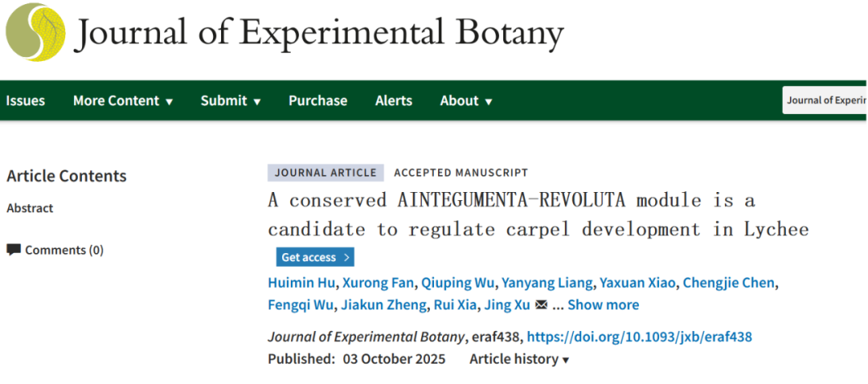Open the Comments (0) section
The width and height of the screenshot is (868, 384).
pyautogui.click(x=63, y=250)
